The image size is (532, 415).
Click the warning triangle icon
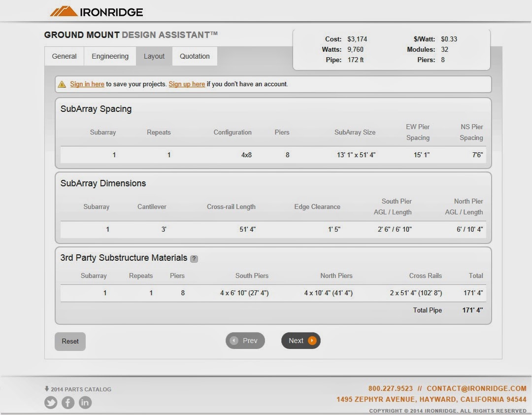(x=62, y=84)
